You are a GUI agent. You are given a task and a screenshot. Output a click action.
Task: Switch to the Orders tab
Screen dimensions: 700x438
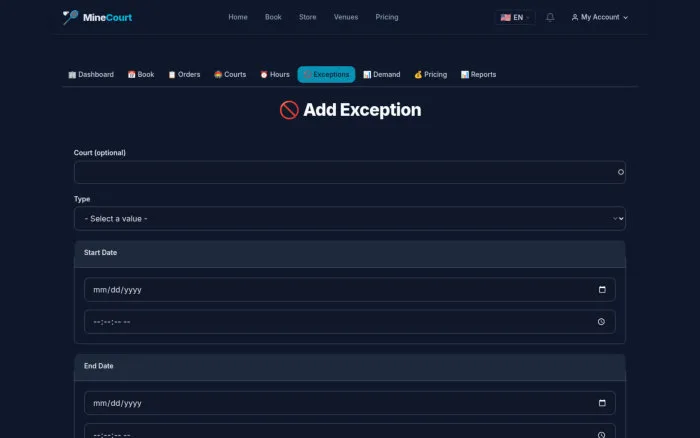184,75
